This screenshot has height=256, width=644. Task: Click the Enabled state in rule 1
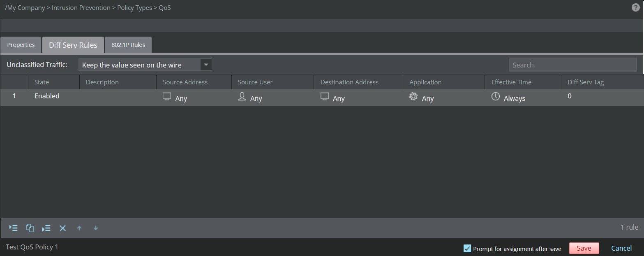click(x=47, y=96)
